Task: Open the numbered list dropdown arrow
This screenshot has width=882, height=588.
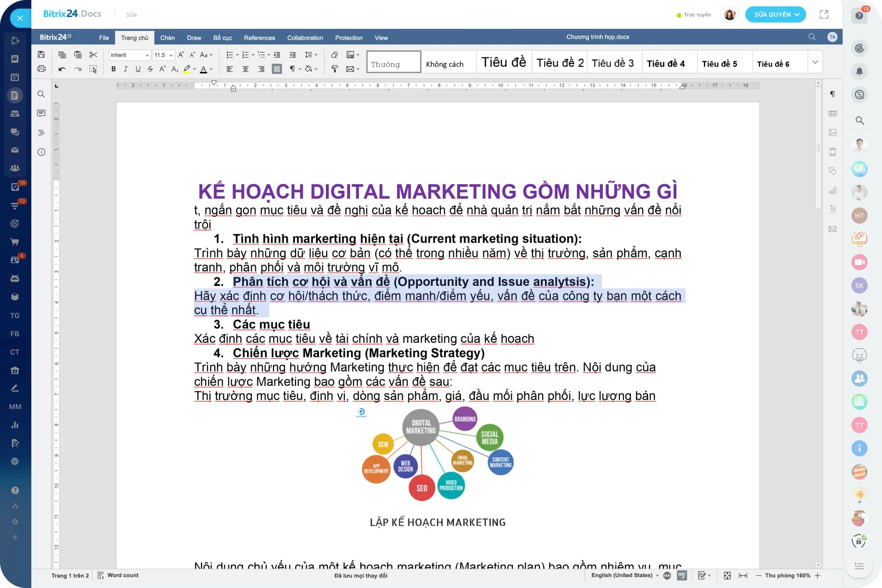Action: (253, 55)
